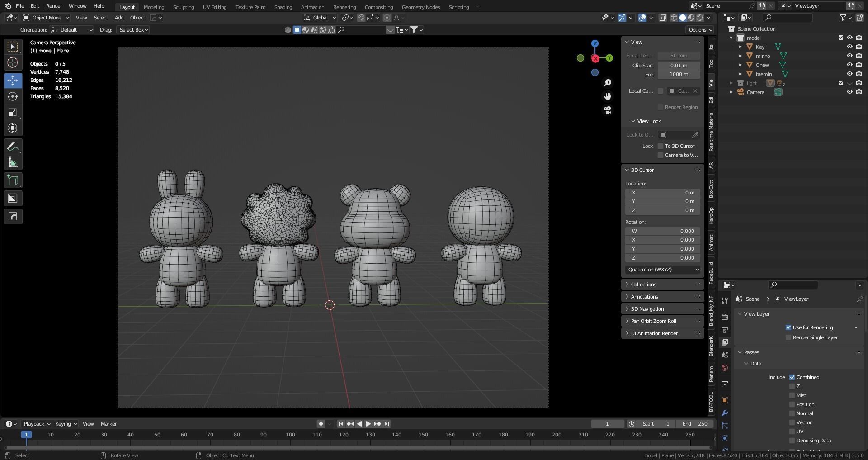Click the current frame field in the timeline

[x=607, y=424]
